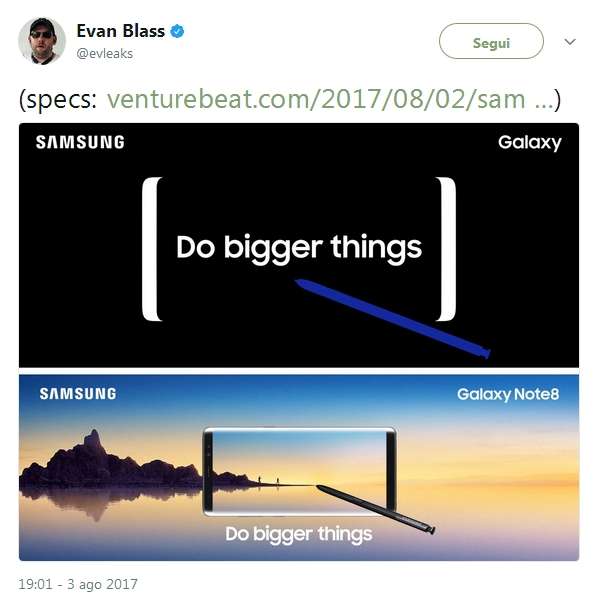
Task: Click the Samsung logo in black banner
Action: pos(80,142)
